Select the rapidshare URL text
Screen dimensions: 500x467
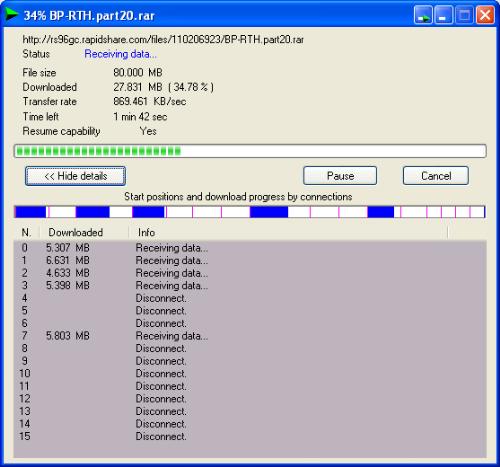point(163,40)
